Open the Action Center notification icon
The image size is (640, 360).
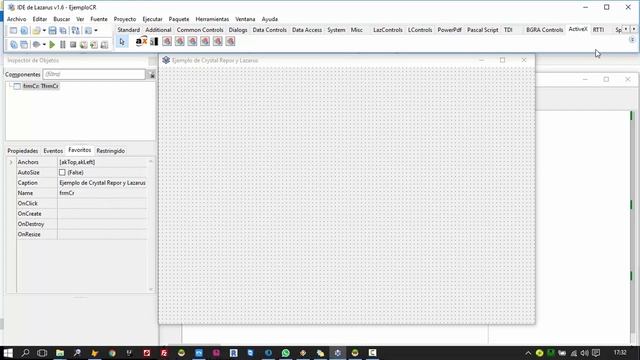click(x=596, y=353)
